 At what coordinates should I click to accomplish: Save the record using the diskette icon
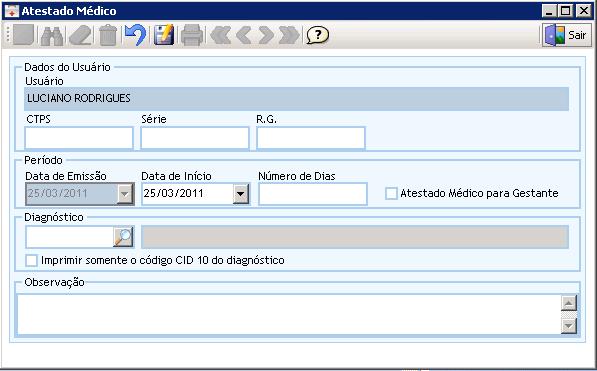[x=164, y=35]
